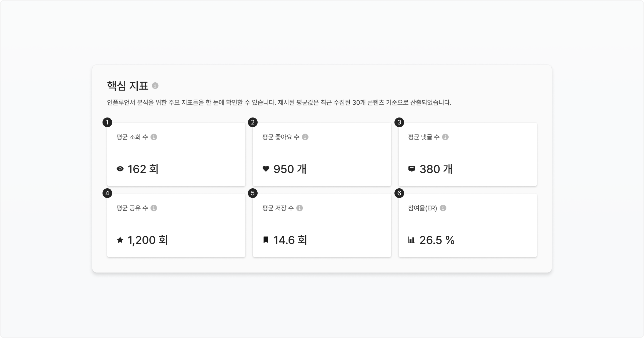Viewport: 644px width, 338px height.
Task: Click the info icon beside 핵심 지표 heading
Action: 155,86
